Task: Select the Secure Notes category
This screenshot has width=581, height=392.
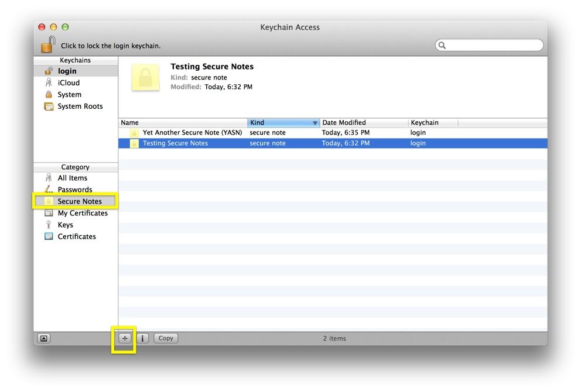Action: click(79, 201)
